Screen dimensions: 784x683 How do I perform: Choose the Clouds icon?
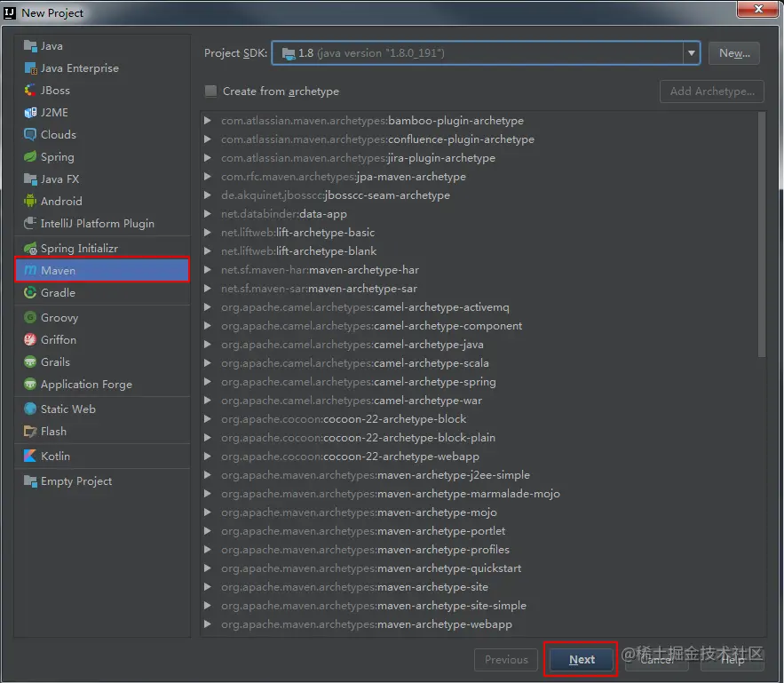pyautogui.click(x=30, y=134)
